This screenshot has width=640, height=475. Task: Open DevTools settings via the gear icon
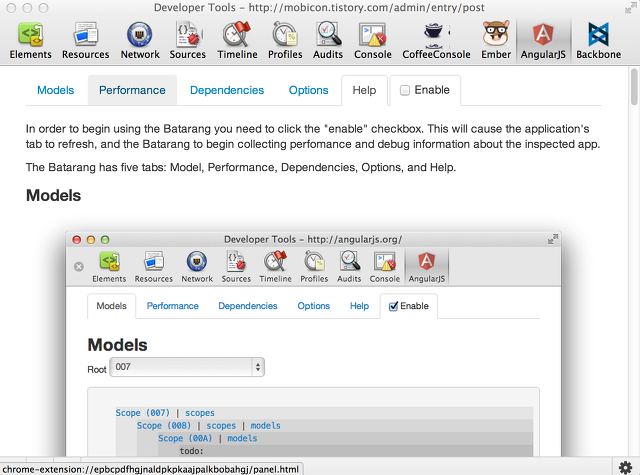coord(625,467)
